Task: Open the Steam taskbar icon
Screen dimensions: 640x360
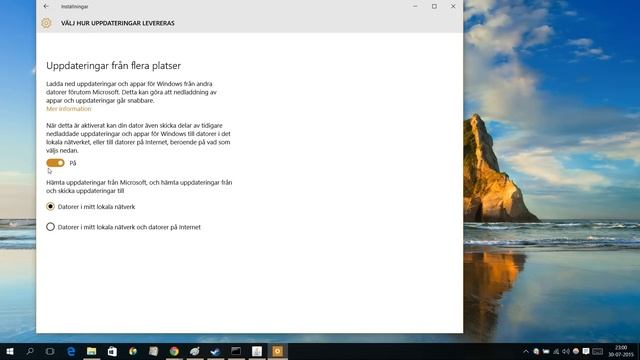Action: 216,351
